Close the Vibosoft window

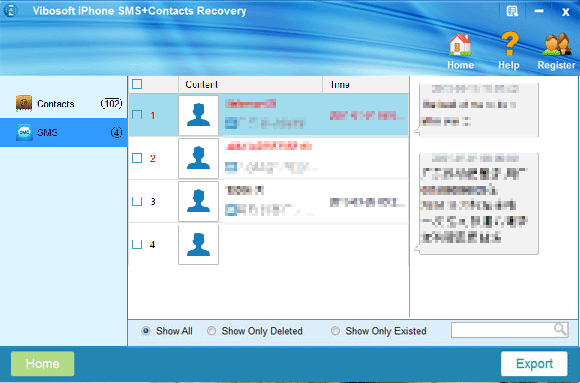565,12
